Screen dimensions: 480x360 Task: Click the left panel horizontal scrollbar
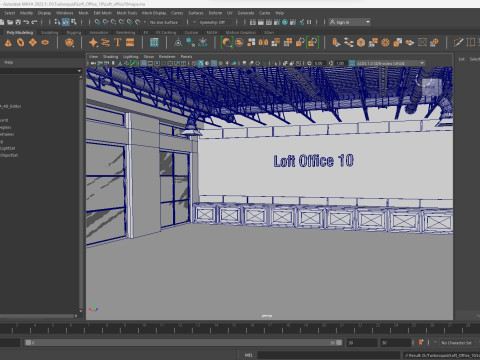(x=37, y=316)
